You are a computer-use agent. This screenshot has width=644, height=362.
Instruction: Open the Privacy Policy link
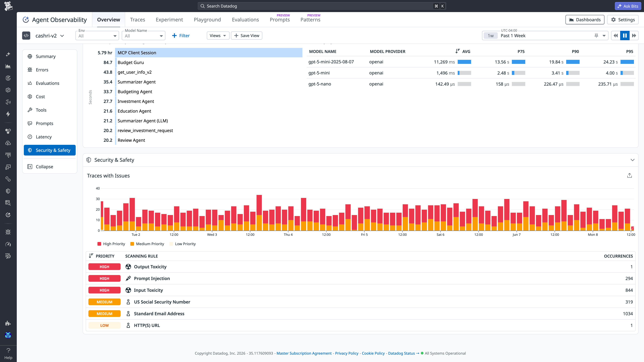click(346, 353)
